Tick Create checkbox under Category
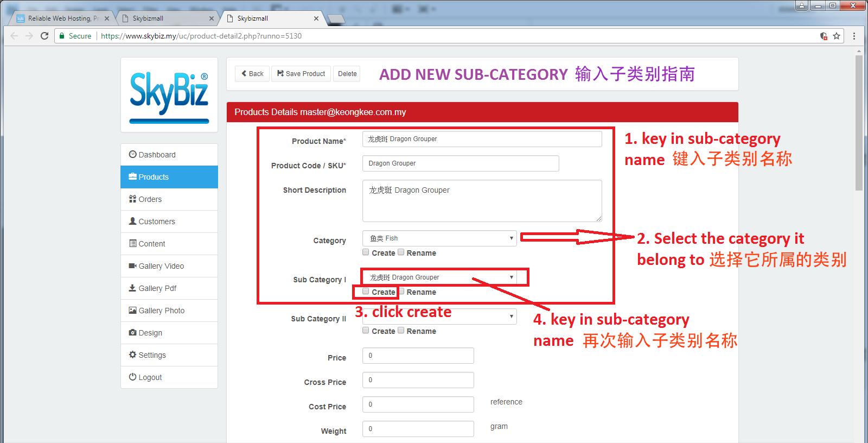 click(x=366, y=252)
